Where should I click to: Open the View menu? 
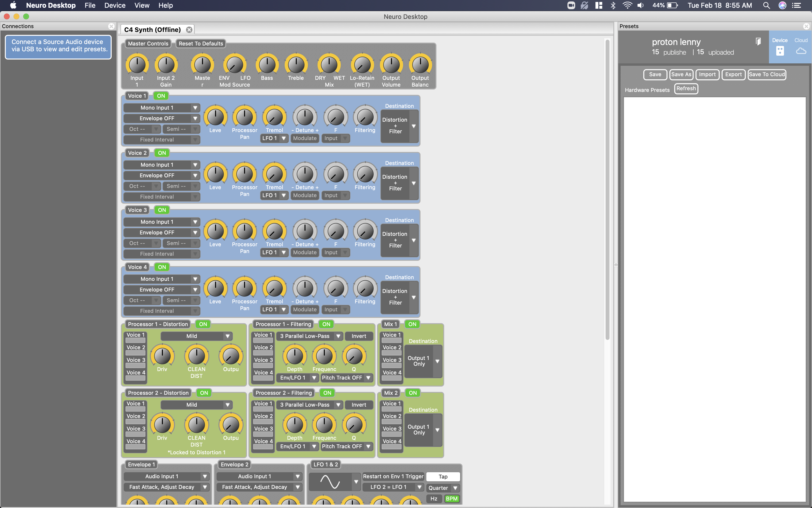tap(142, 5)
